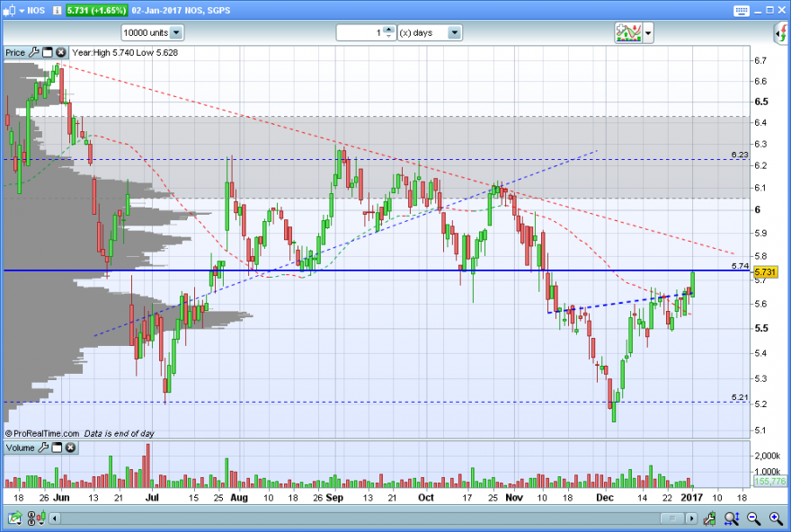Open Volume panel settings wrench

tap(43, 448)
